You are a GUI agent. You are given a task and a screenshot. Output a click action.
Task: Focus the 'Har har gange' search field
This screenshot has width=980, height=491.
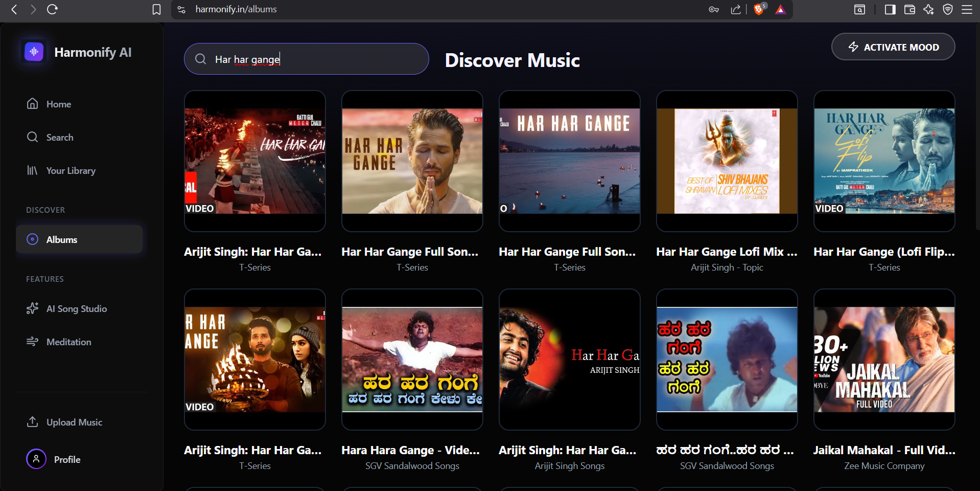[x=307, y=59]
